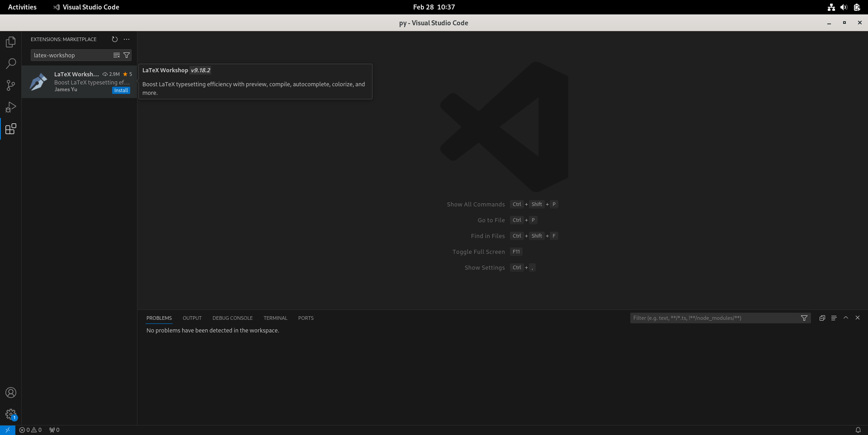Click the LaTeX Workshop extension pen icon
868x435 pixels.
38,82
